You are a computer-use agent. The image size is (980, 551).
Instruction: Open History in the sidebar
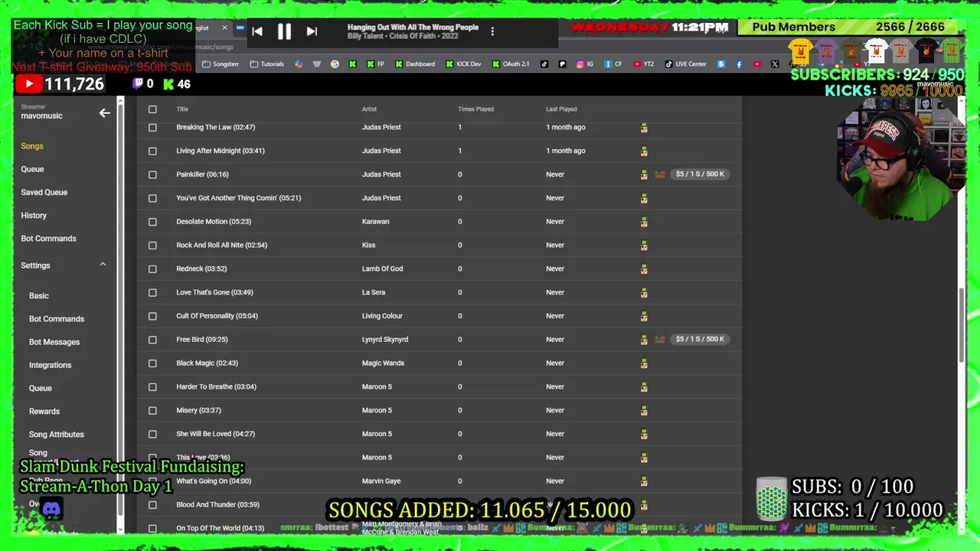coord(34,215)
